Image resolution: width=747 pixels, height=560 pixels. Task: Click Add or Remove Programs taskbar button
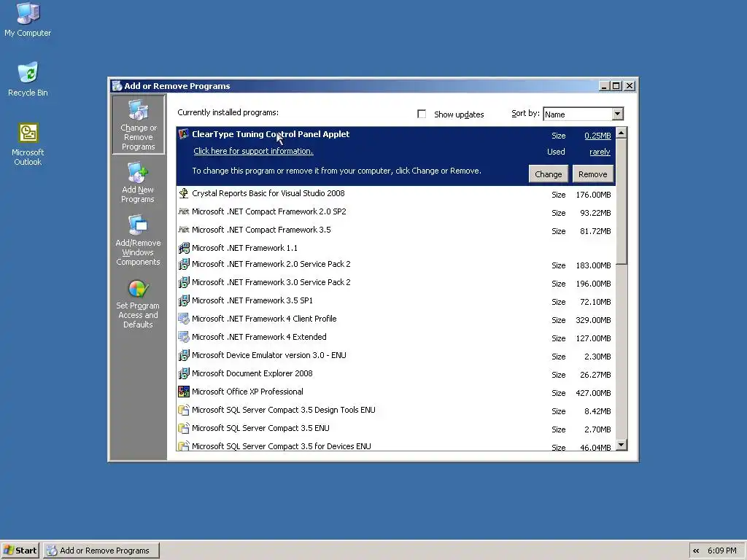tap(101, 551)
